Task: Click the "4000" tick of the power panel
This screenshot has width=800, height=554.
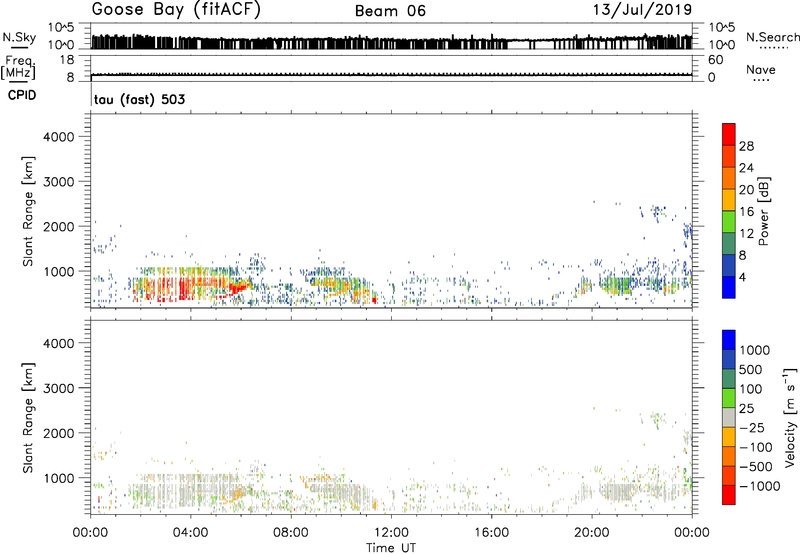Action: pyautogui.click(x=59, y=137)
